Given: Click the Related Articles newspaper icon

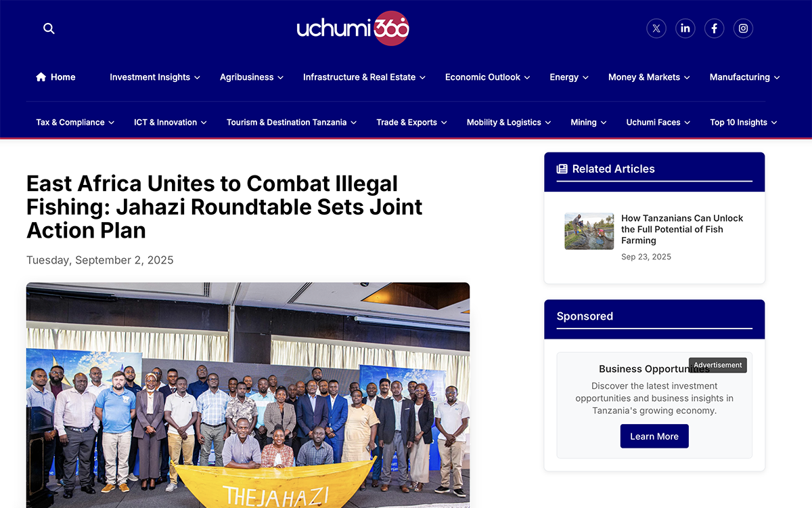Looking at the screenshot, I should 562,169.
